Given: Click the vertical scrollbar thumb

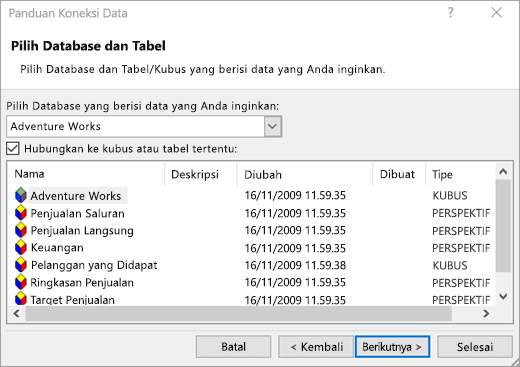Looking at the screenshot, I should coord(503,226).
